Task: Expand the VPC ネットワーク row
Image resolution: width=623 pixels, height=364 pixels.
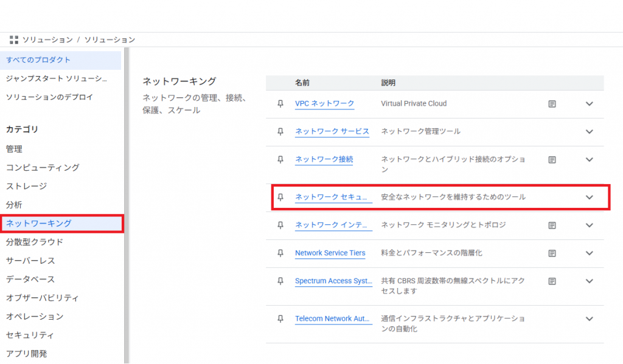Action: pyautogui.click(x=589, y=104)
